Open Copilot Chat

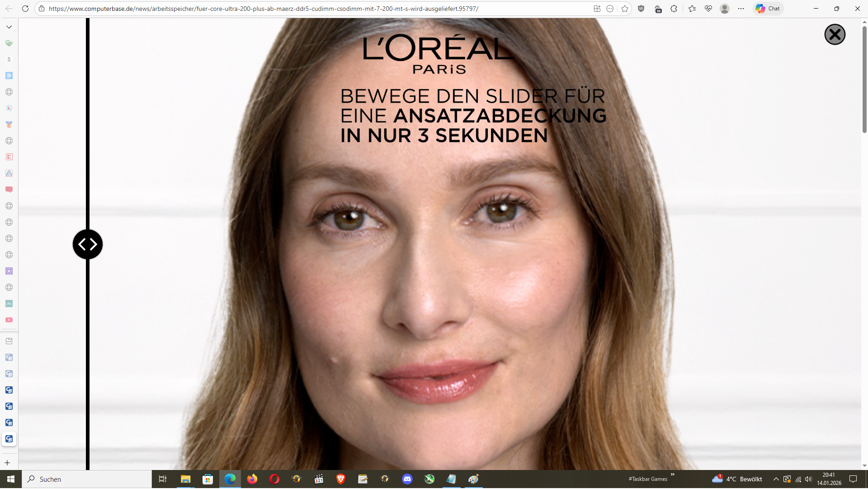click(768, 9)
